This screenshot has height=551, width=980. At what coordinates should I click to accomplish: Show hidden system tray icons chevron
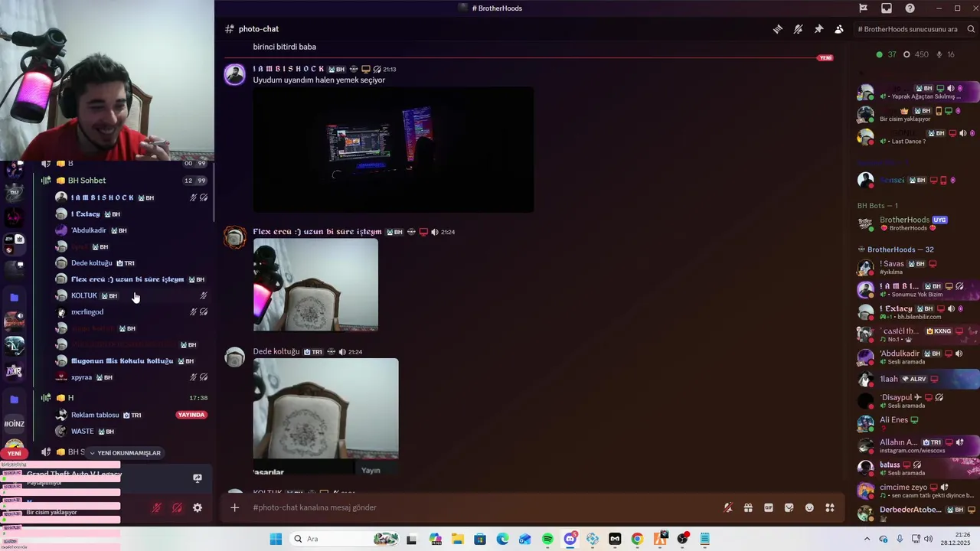tap(867, 539)
